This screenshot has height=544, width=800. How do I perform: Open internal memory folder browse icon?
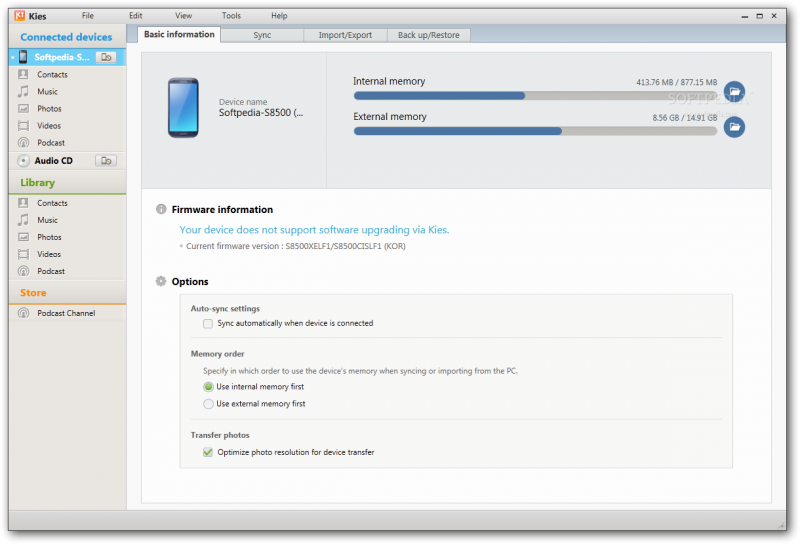(734, 92)
